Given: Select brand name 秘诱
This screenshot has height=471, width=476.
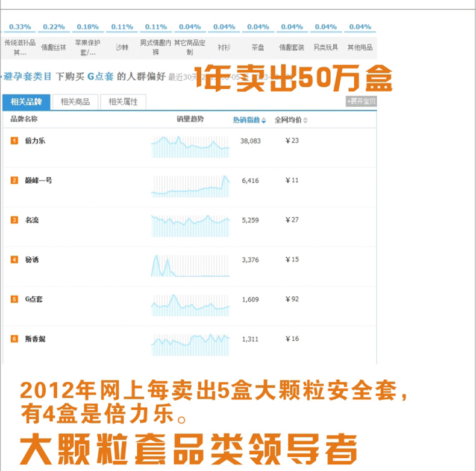Looking at the screenshot, I should tap(32, 260).
